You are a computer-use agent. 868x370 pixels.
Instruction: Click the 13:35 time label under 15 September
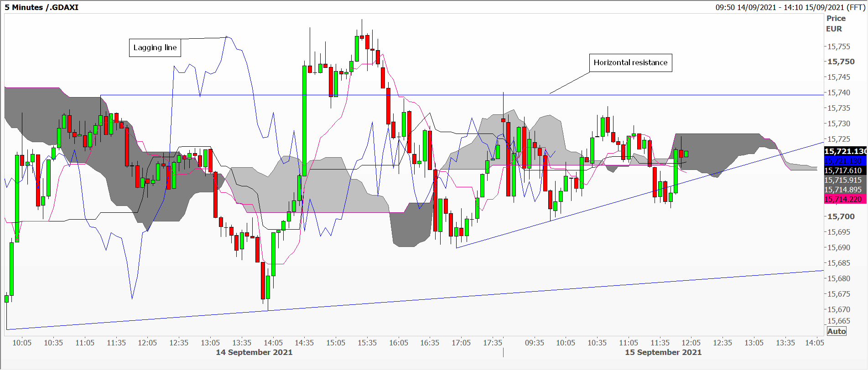click(785, 343)
